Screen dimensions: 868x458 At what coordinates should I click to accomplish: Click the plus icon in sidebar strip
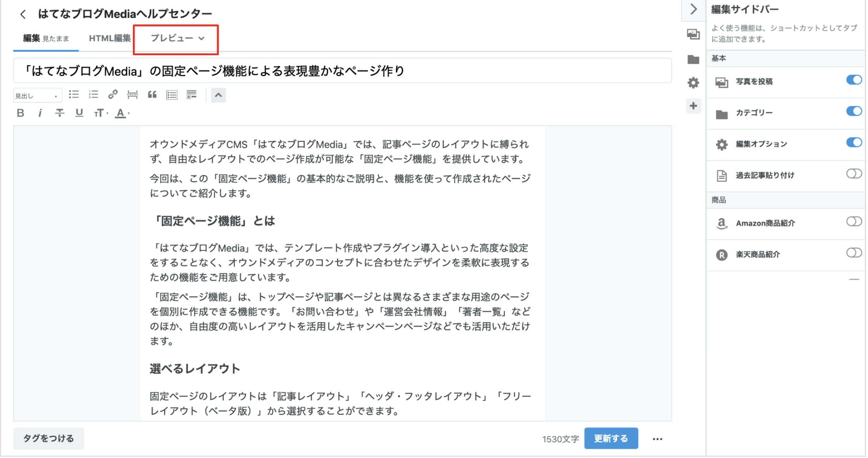point(693,106)
